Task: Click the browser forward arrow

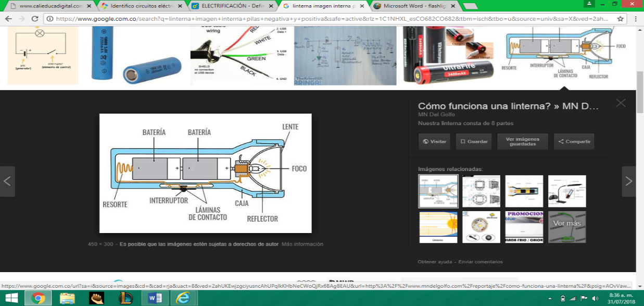Action: (x=22, y=19)
